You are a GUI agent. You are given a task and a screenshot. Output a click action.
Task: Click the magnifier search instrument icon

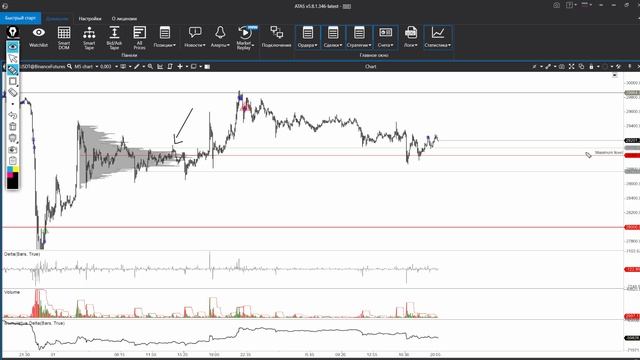69,67
